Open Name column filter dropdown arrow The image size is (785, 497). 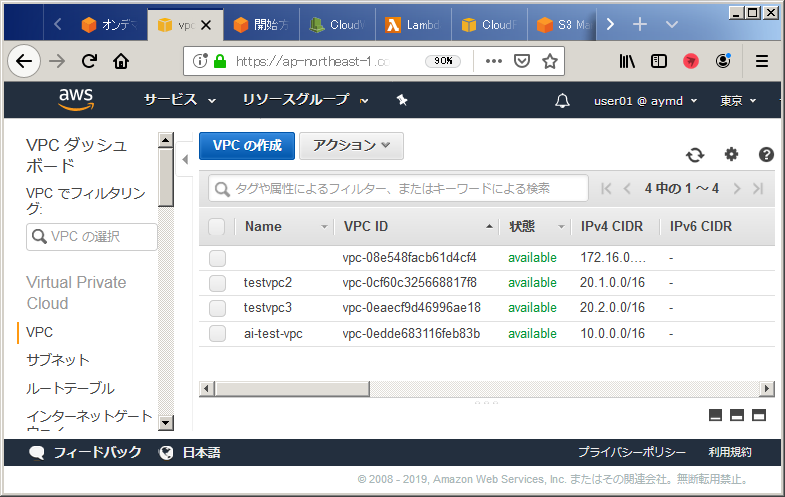(324, 227)
